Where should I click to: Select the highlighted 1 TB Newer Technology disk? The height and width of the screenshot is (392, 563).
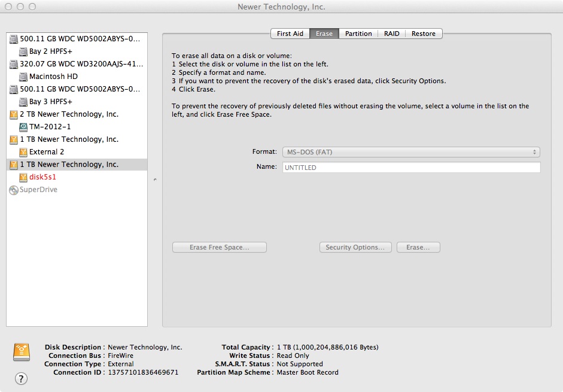[77, 165]
